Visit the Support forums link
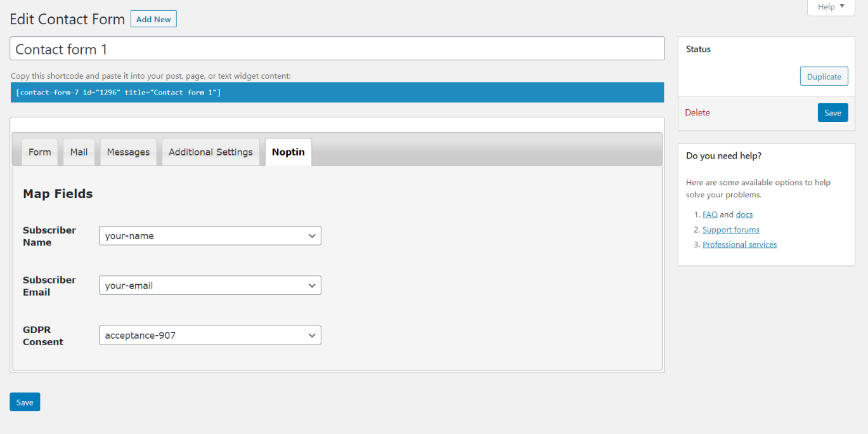The width and height of the screenshot is (868, 434). tap(731, 230)
